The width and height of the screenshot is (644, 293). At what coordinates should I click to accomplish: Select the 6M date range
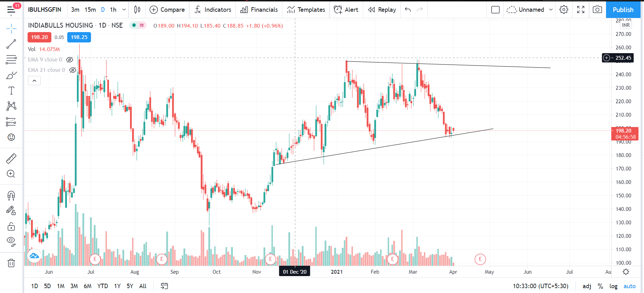pyautogui.click(x=88, y=286)
